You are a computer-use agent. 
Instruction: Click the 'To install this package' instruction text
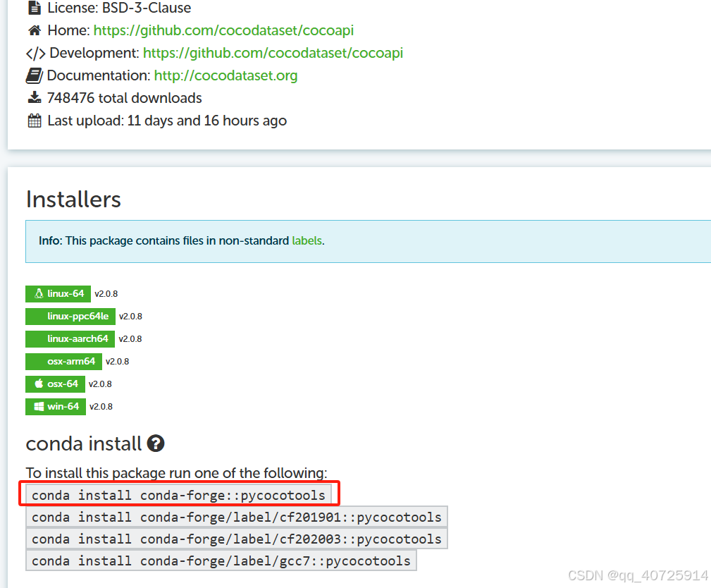(176, 473)
